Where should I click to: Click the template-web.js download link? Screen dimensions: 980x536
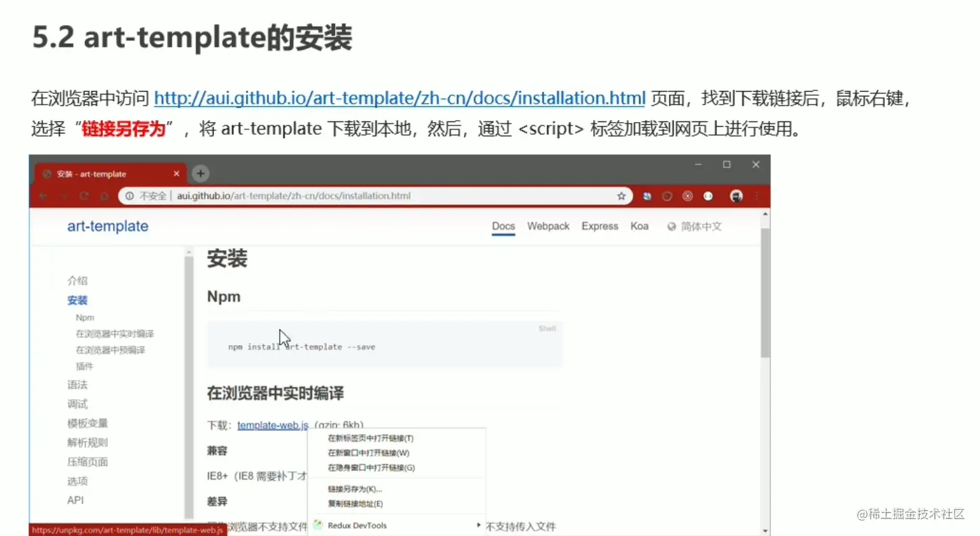click(x=273, y=425)
